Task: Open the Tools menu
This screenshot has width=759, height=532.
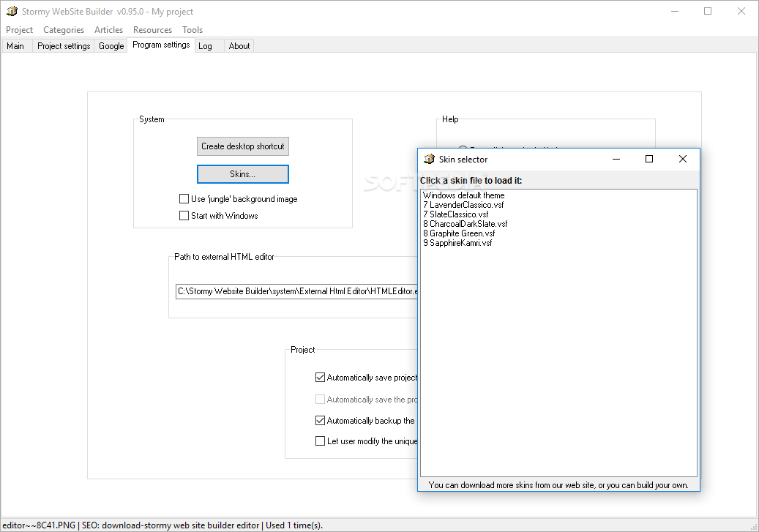Action: (x=192, y=29)
